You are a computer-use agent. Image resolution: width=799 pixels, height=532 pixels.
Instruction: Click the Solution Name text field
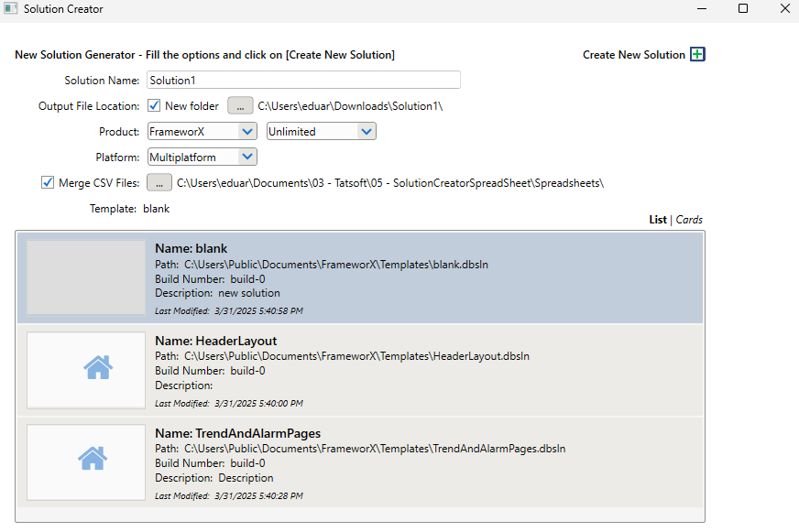point(303,81)
